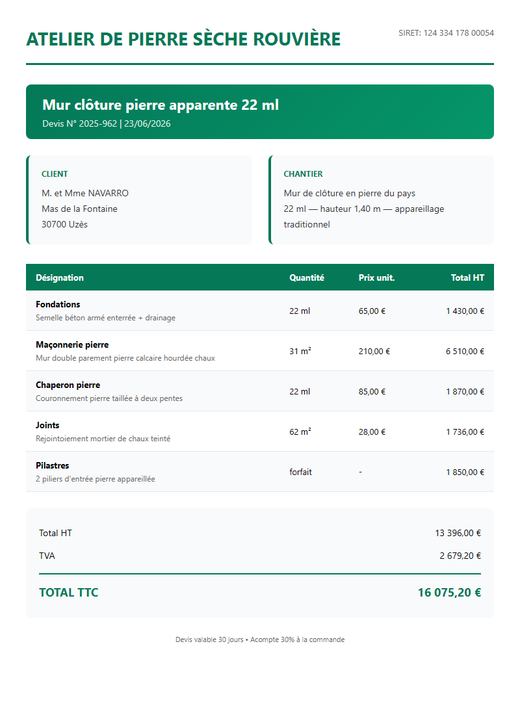Click the Joints quantity 62 m²

point(300,431)
